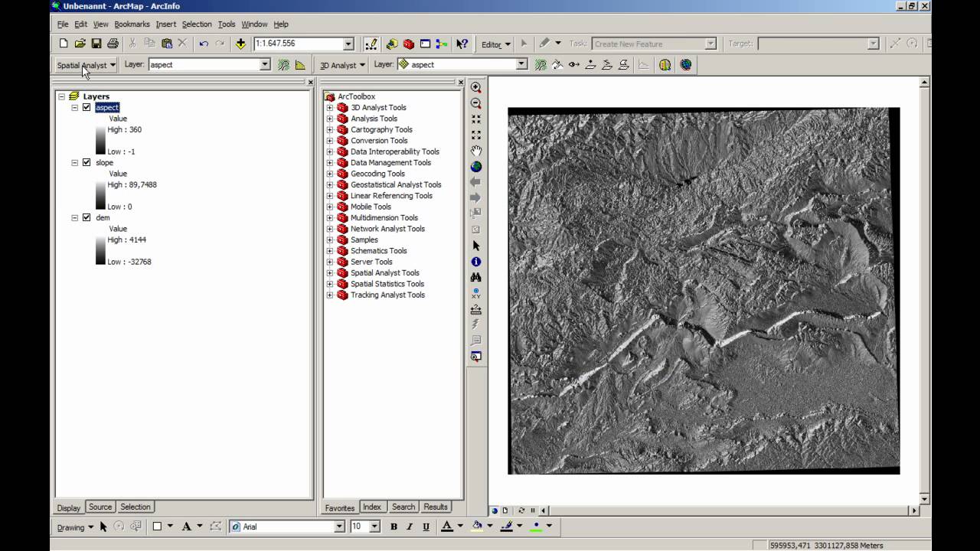Open the Spatial Analyst dropdown menu

pos(86,65)
